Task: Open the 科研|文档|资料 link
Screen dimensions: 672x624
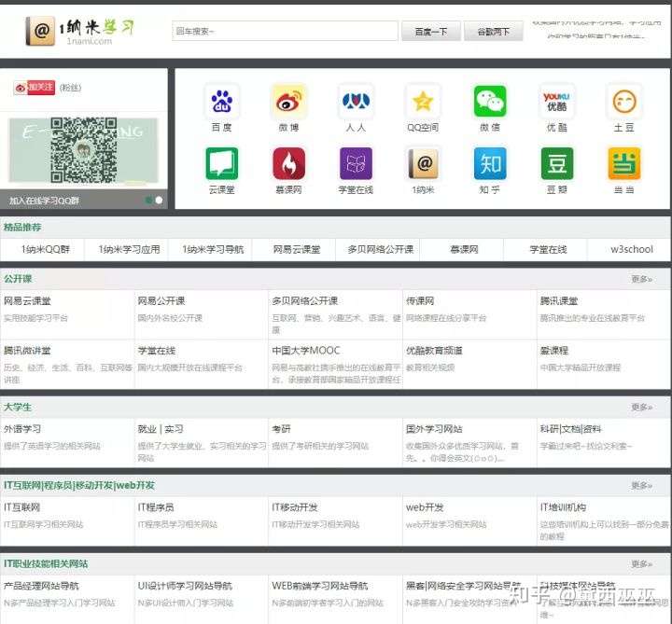Action: click(570, 429)
